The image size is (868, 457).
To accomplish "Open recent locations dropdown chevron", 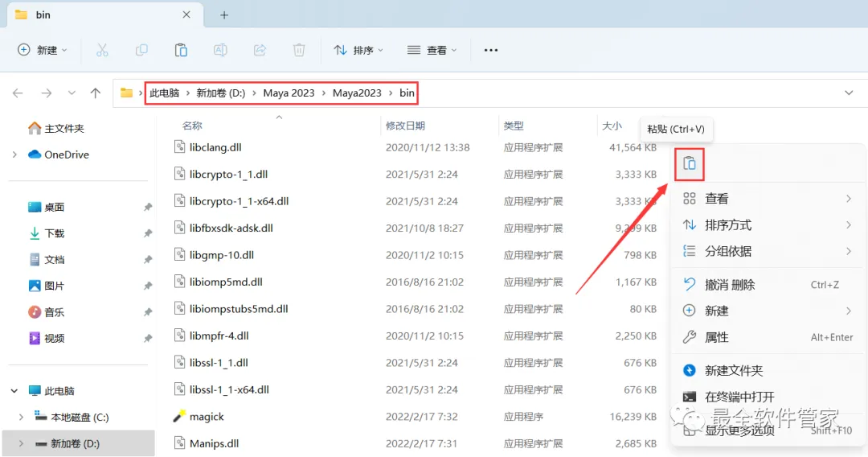I will pos(72,93).
